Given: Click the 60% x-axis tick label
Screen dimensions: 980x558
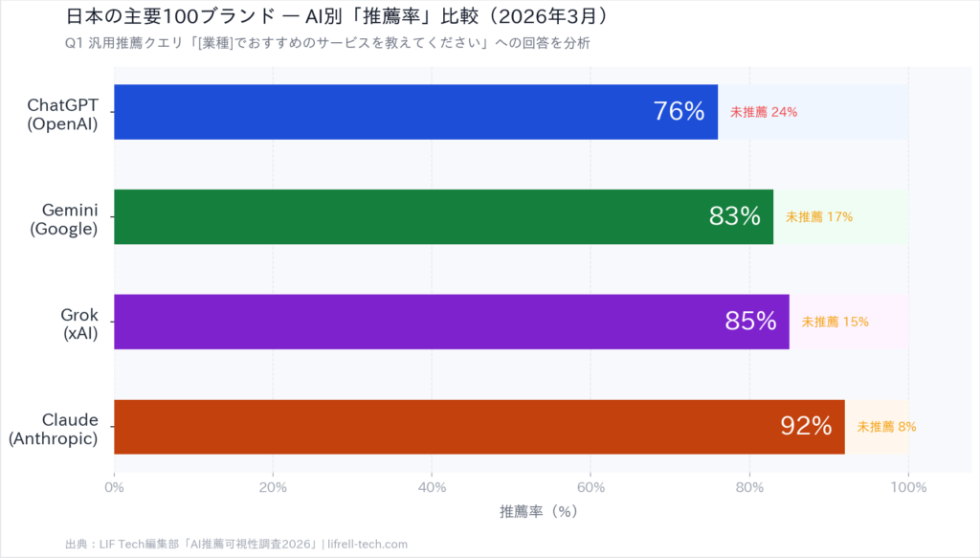Looking at the screenshot, I should pyautogui.click(x=590, y=487).
